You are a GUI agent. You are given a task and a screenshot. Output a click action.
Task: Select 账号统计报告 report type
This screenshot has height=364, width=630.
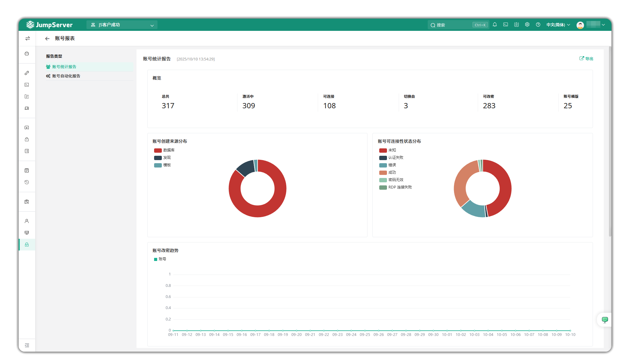64,67
